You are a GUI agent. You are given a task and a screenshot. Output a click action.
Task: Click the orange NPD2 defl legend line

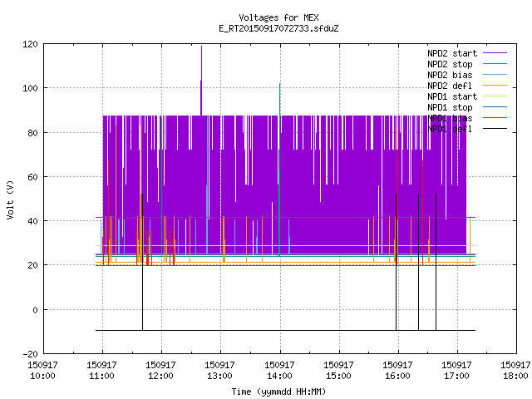click(x=495, y=86)
